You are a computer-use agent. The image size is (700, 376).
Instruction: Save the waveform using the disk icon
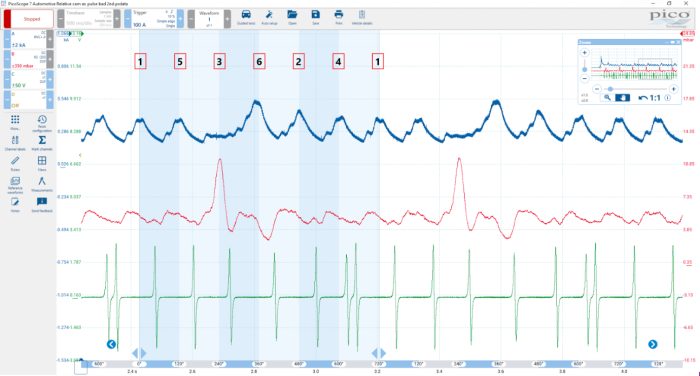315,17
